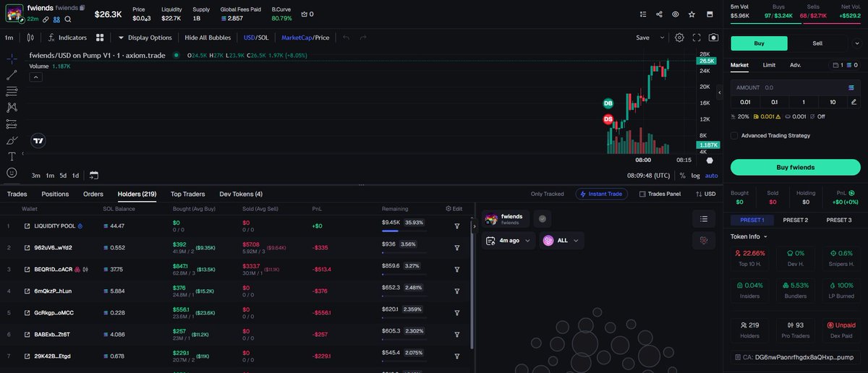Open chart settings gear
The height and width of the screenshot is (373, 868).
679,38
